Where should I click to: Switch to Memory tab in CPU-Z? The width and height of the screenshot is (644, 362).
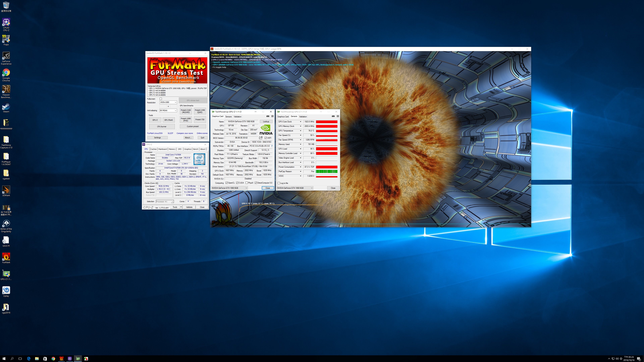[x=172, y=149]
